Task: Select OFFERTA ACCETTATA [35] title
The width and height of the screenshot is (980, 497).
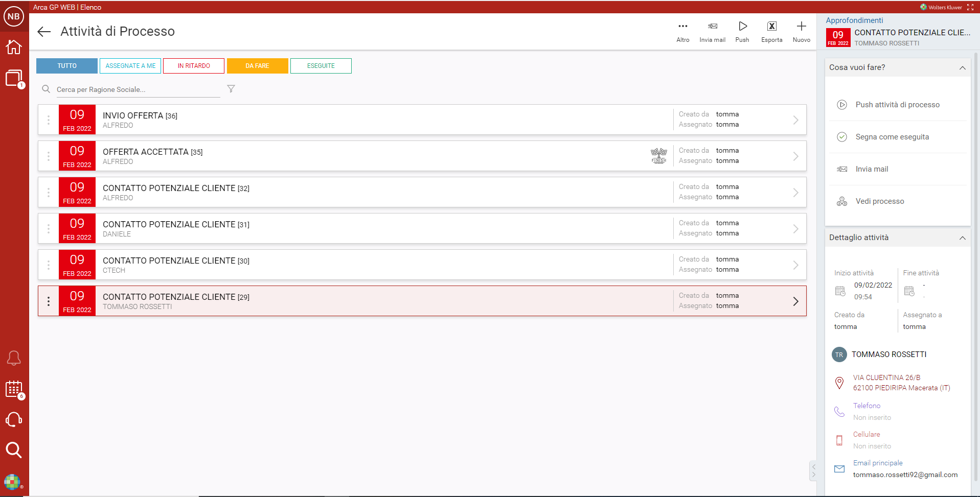Action: pos(153,152)
